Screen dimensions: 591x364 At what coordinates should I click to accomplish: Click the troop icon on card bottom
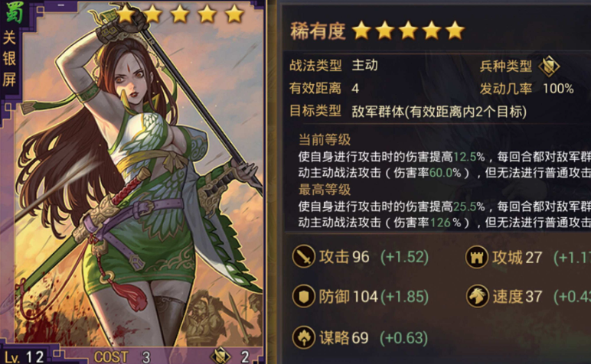coord(221,356)
